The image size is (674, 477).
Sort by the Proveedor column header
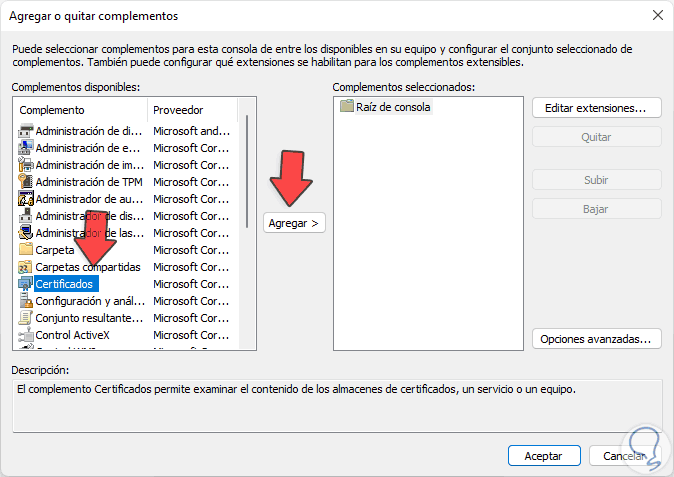(x=190, y=110)
